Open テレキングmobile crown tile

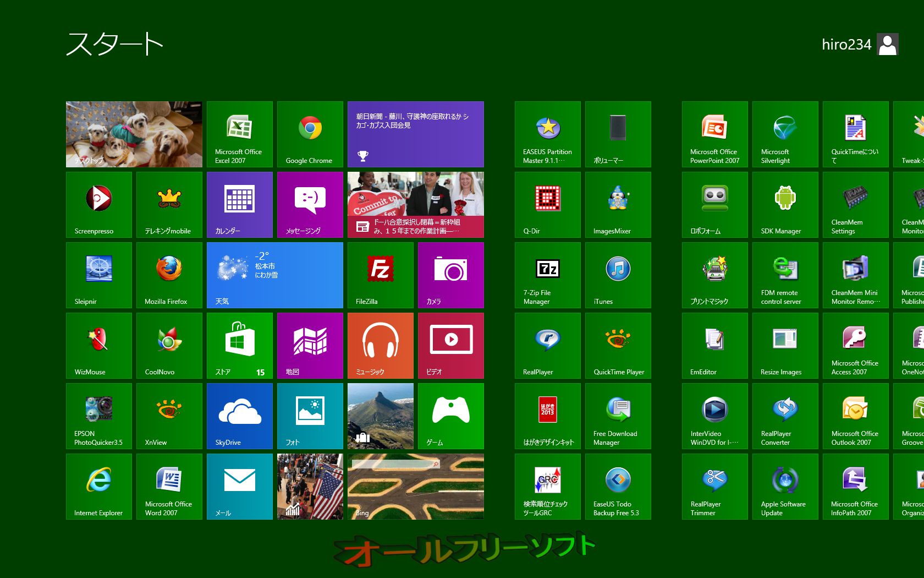[x=169, y=205]
